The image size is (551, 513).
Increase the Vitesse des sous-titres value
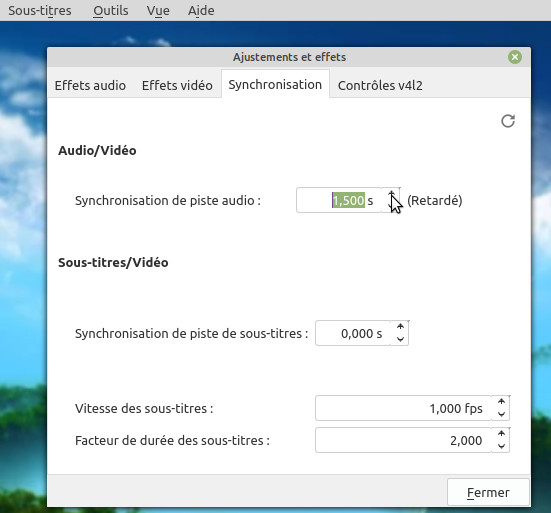click(501, 402)
